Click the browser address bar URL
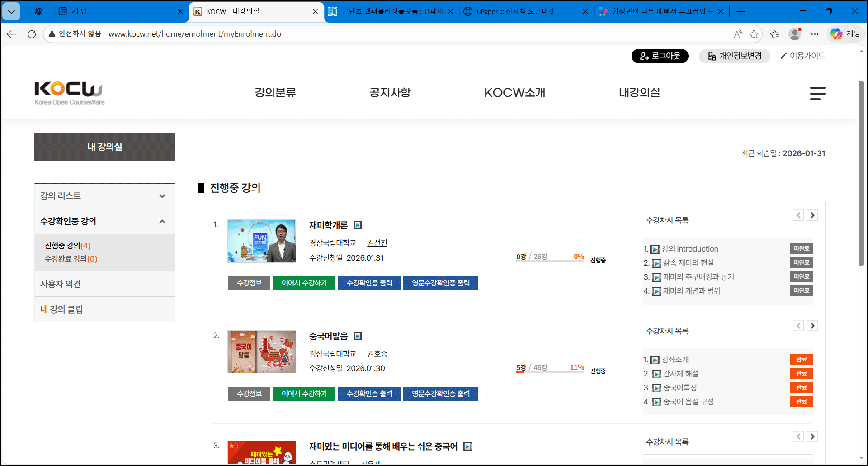Viewport: 868px width, 466px height. tap(195, 34)
